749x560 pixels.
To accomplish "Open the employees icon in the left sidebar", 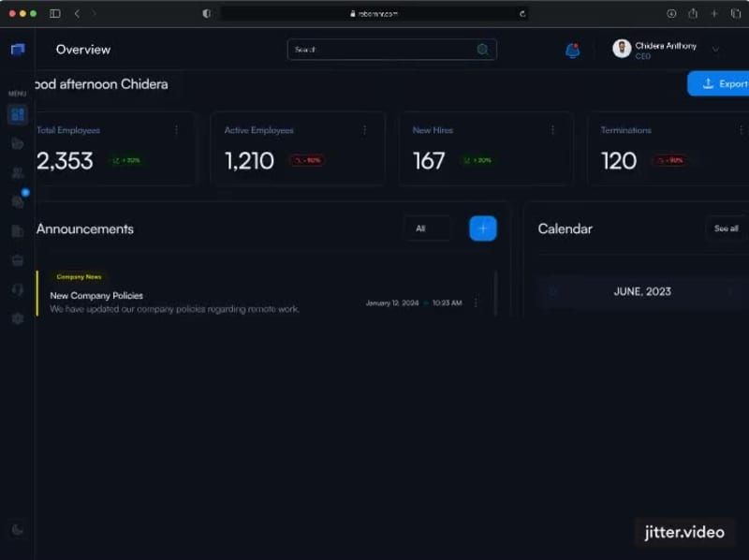I will [17, 172].
